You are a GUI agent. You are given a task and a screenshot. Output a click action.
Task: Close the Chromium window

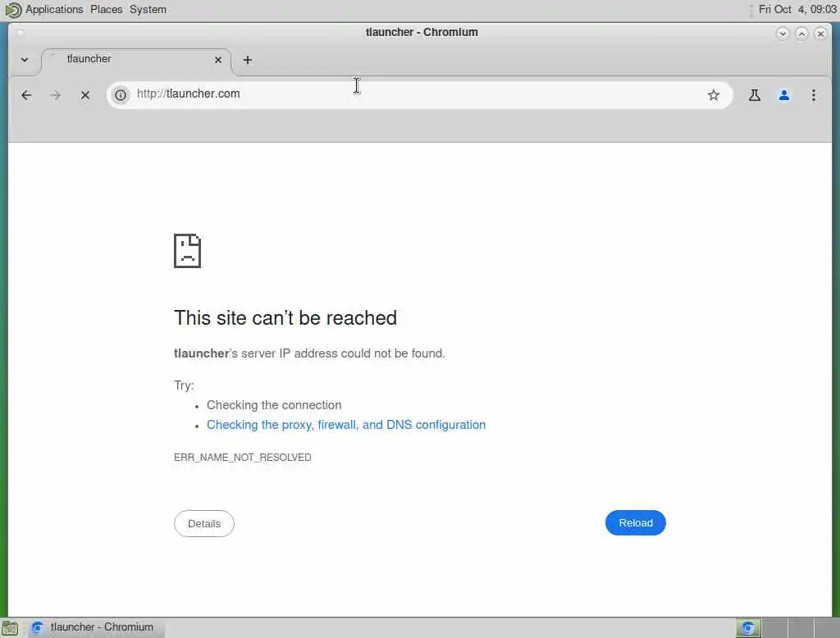tap(820, 34)
